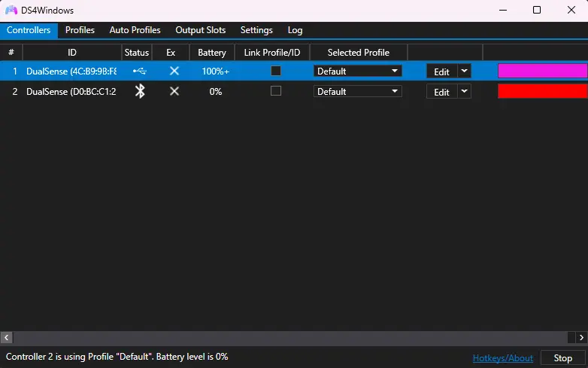The height and width of the screenshot is (368, 588).
Task: Switch to the Settings tab
Action: tap(256, 30)
